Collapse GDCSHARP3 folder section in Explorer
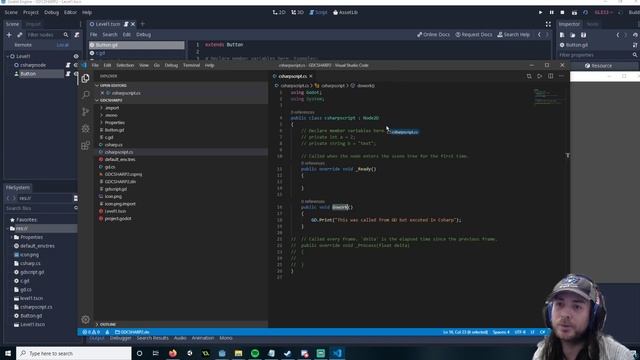The image size is (640, 360). pyautogui.click(x=97, y=100)
